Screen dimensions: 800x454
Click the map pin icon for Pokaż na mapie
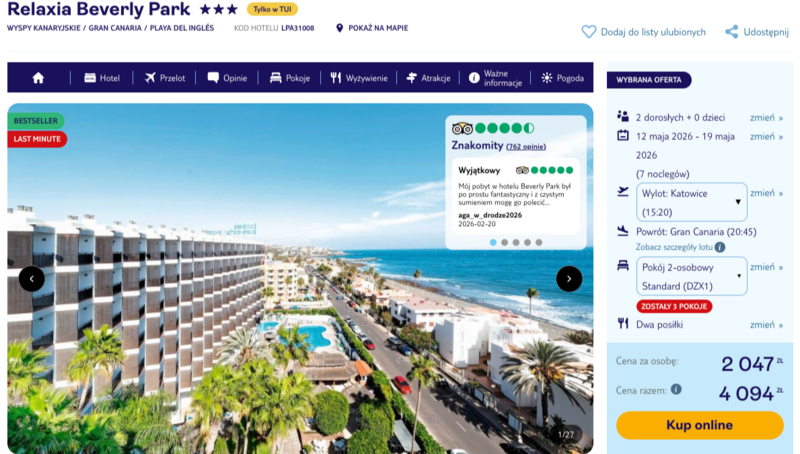[339, 28]
